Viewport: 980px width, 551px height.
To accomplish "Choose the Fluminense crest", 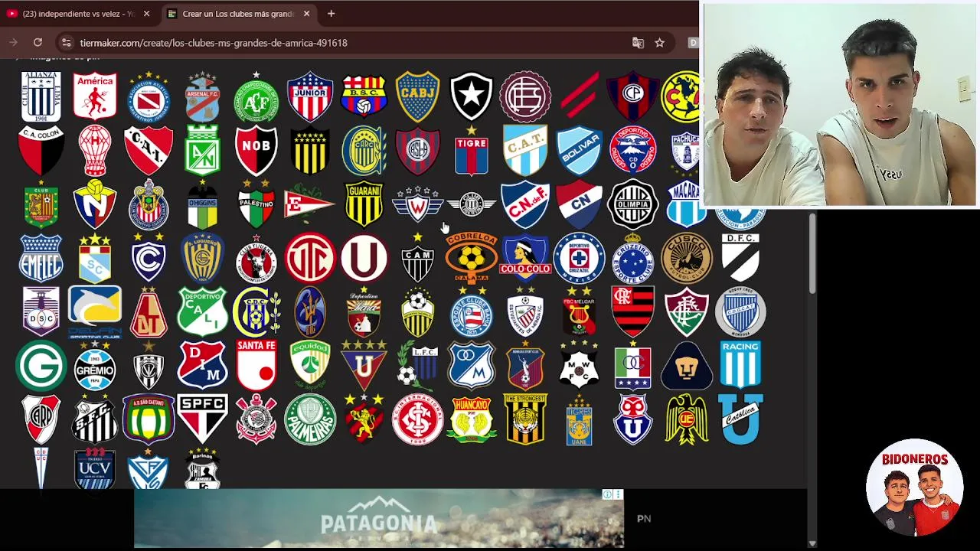I will coord(687,312).
